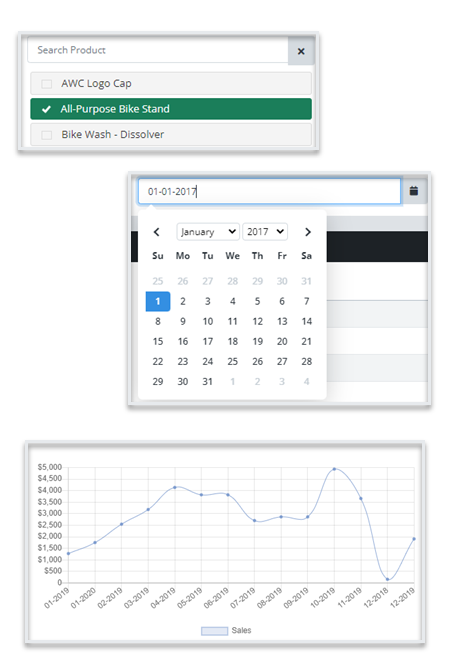Open the calendar icon beside date field

click(x=414, y=191)
